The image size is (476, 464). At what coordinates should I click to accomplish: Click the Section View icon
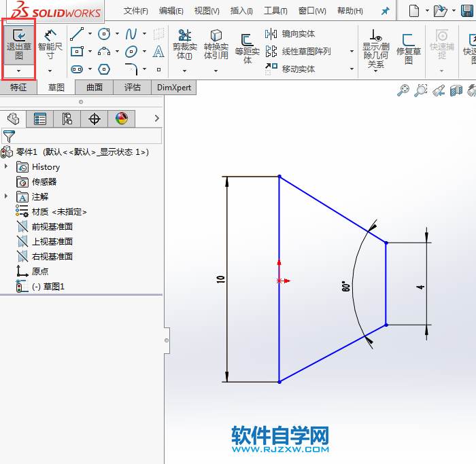click(x=456, y=90)
